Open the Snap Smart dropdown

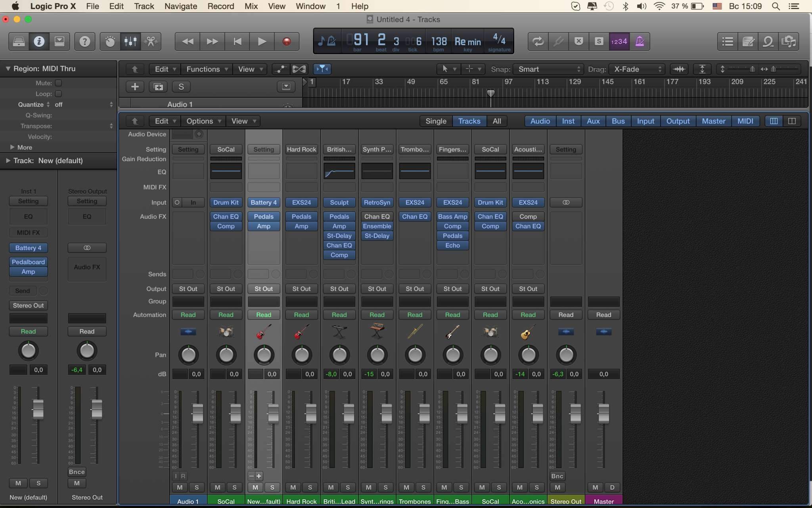548,69
